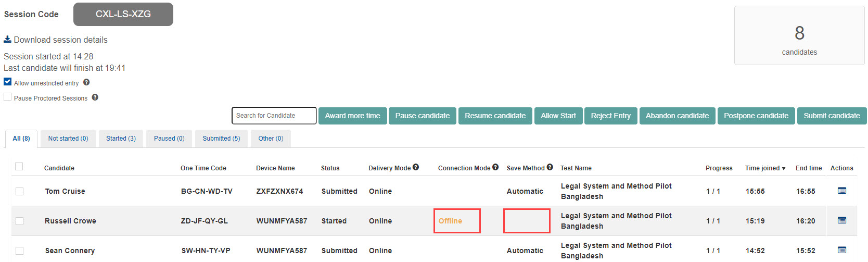Open actions icon for Sean Connery
This screenshot has height=262, width=868.
pos(841,250)
